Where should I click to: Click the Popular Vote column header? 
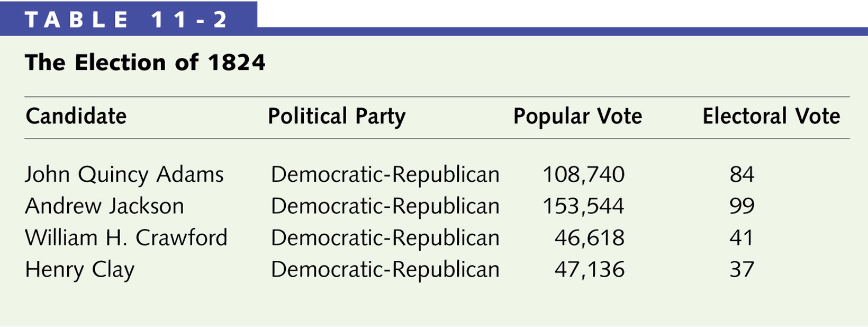pyautogui.click(x=577, y=117)
